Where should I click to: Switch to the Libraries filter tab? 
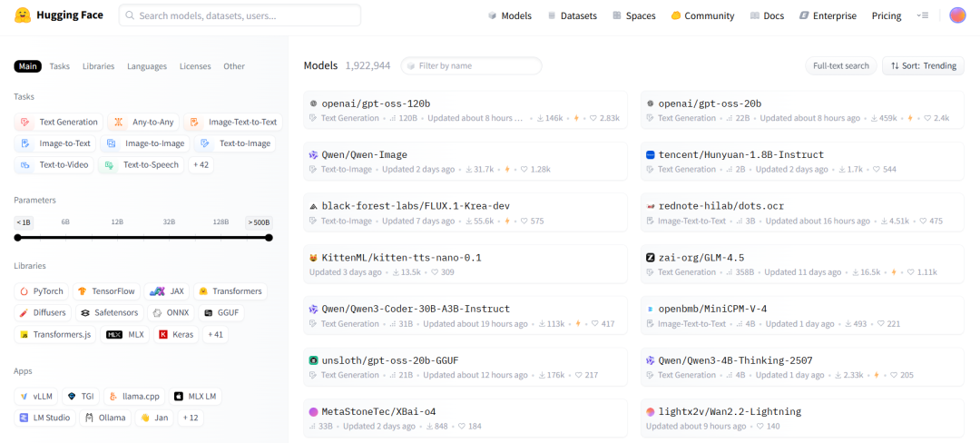coord(99,66)
